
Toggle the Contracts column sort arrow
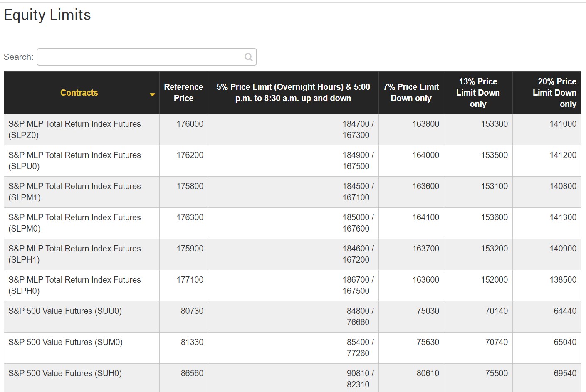(x=152, y=94)
